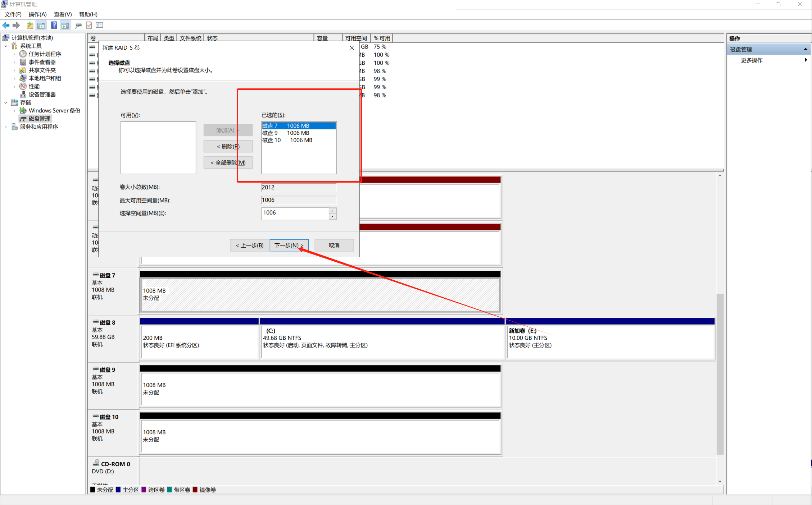Open the 查看(V) menu
Image resolution: width=812 pixels, height=505 pixels.
tap(63, 14)
